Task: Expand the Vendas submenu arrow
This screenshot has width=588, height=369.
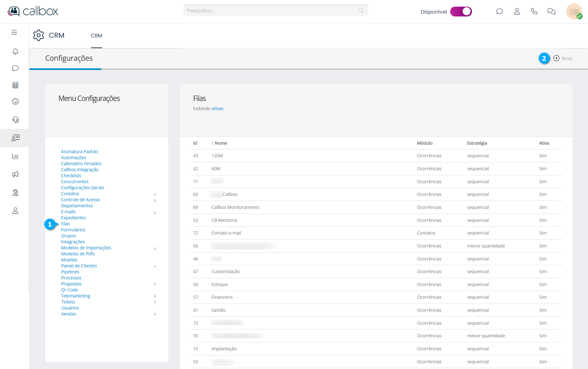Action: [155, 314]
